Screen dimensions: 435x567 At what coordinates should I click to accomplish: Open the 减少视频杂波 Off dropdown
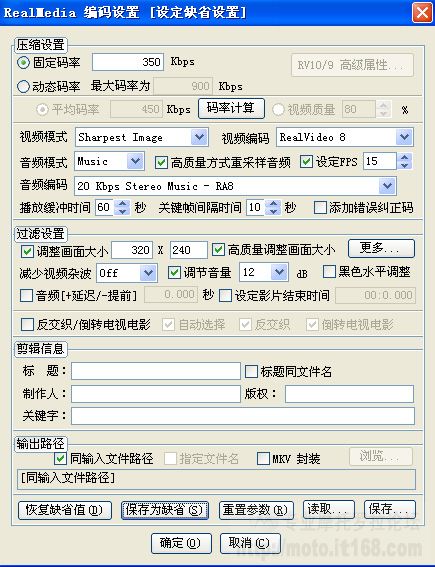[148, 273]
